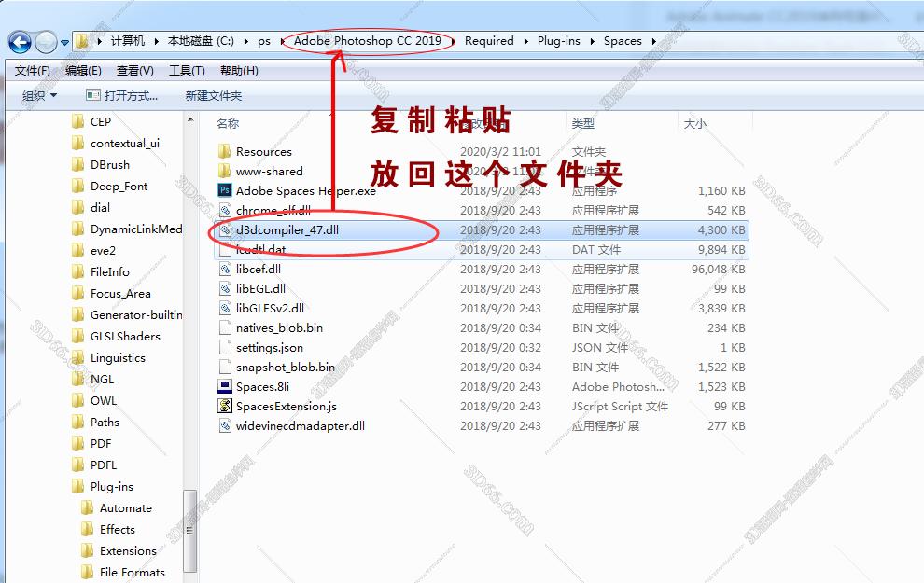Viewport: 924px width, 583px height.
Task: Select the eve2 folder in the tree
Action: 93,250
